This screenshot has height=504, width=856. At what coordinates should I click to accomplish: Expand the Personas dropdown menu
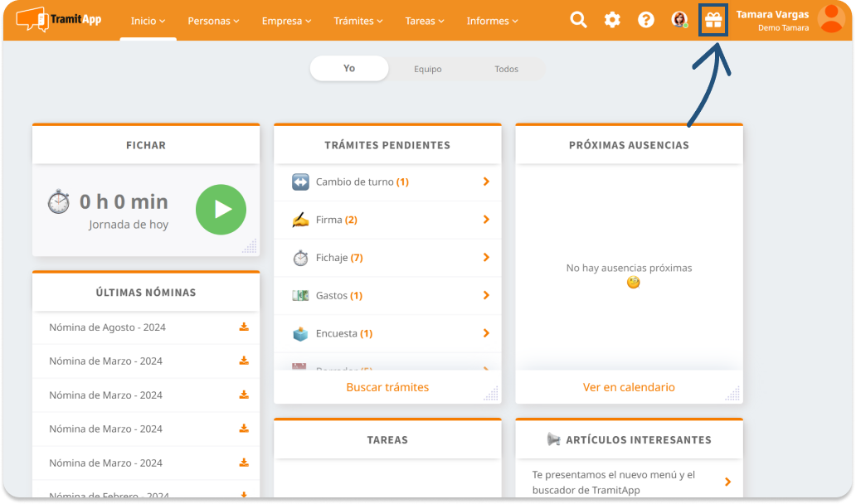point(213,21)
